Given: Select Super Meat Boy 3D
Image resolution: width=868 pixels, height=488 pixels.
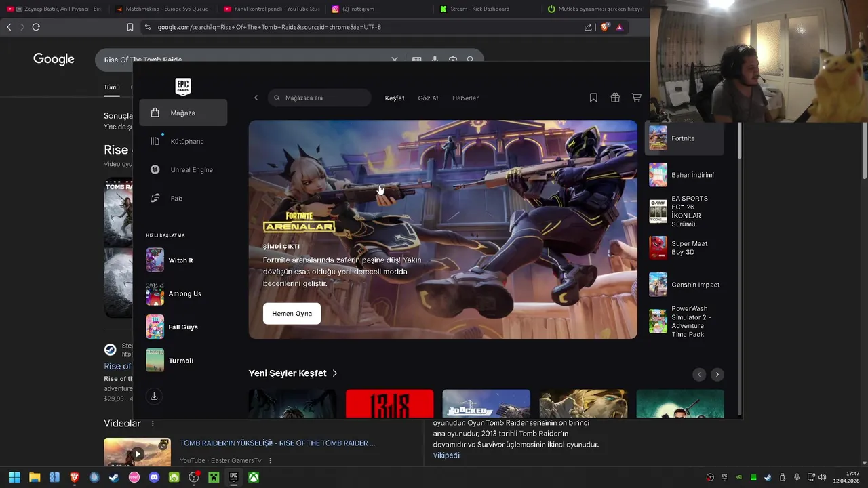Looking at the screenshot, I should click(x=684, y=248).
